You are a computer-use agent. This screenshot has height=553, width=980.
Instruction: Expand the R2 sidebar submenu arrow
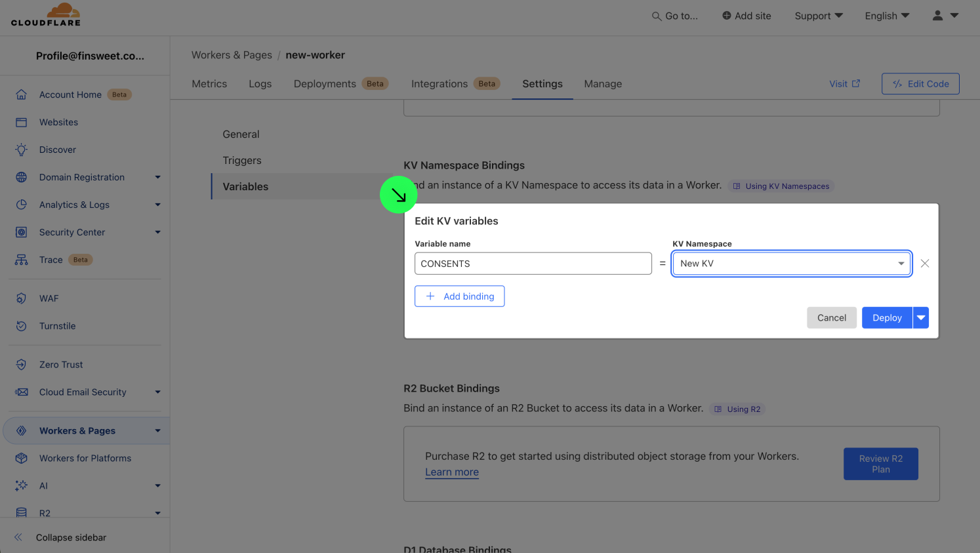[x=158, y=513]
